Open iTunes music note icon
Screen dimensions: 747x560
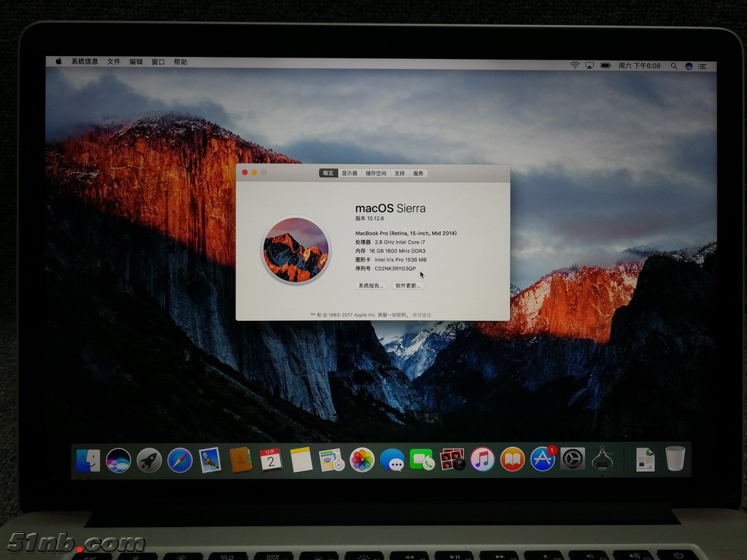click(x=482, y=459)
